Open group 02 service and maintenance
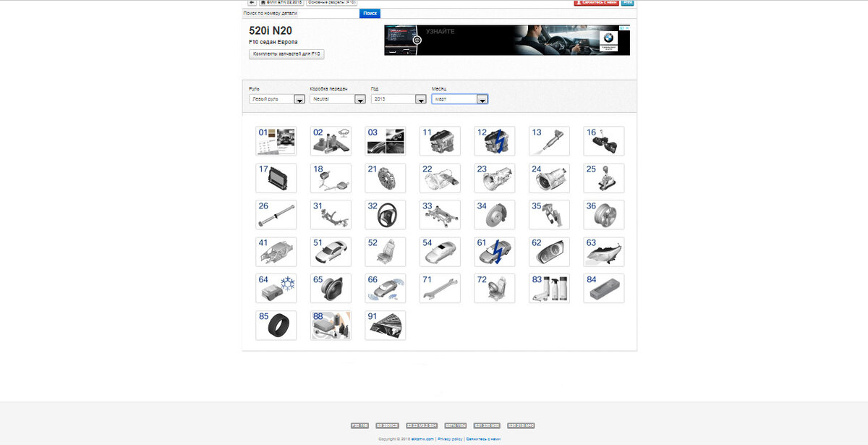The height and width of the screenshot is (445, 868). pyautogui.click(x=331, y=141)
